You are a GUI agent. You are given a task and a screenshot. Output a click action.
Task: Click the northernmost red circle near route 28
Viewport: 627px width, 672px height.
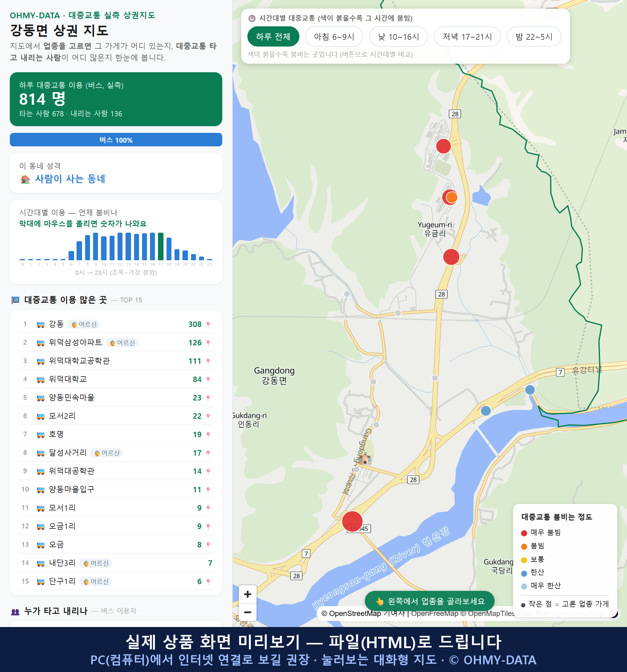pyautogui.click(x=443, y=146)
